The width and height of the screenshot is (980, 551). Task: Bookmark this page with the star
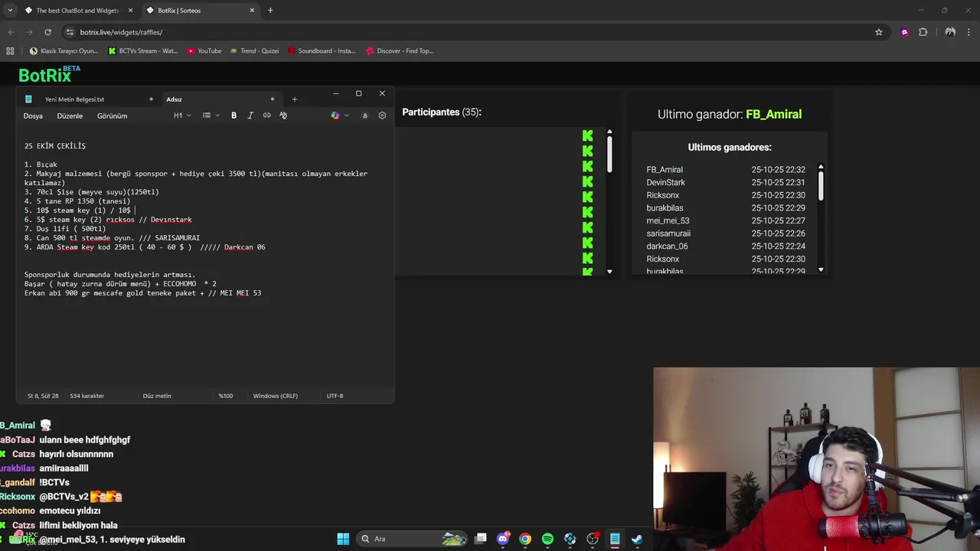(x=879, y=32)
